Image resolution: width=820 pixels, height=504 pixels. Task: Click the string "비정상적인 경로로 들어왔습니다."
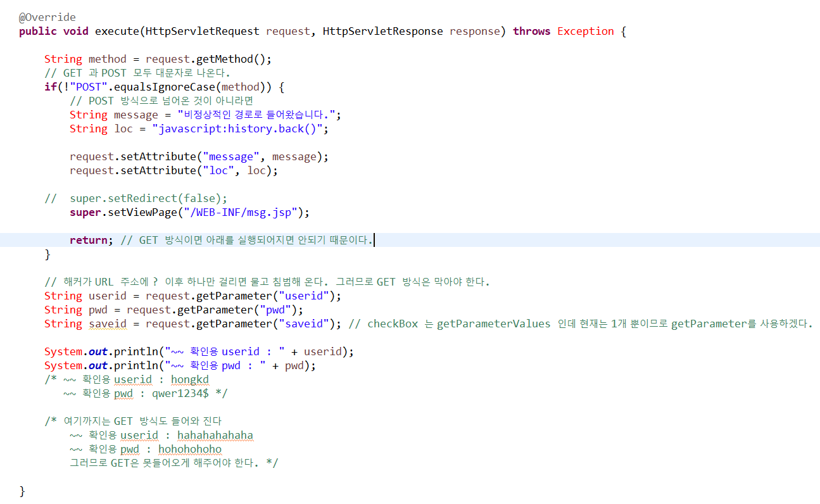pos(256,115)
